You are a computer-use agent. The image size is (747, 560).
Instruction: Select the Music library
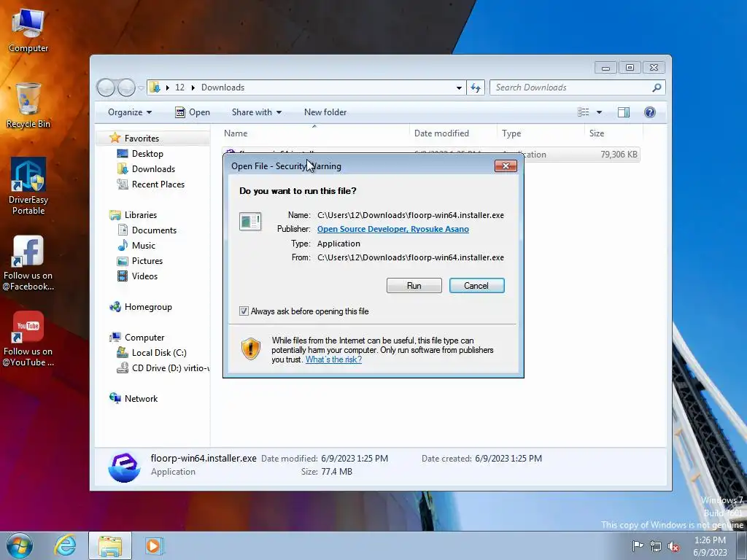[144, 246]
